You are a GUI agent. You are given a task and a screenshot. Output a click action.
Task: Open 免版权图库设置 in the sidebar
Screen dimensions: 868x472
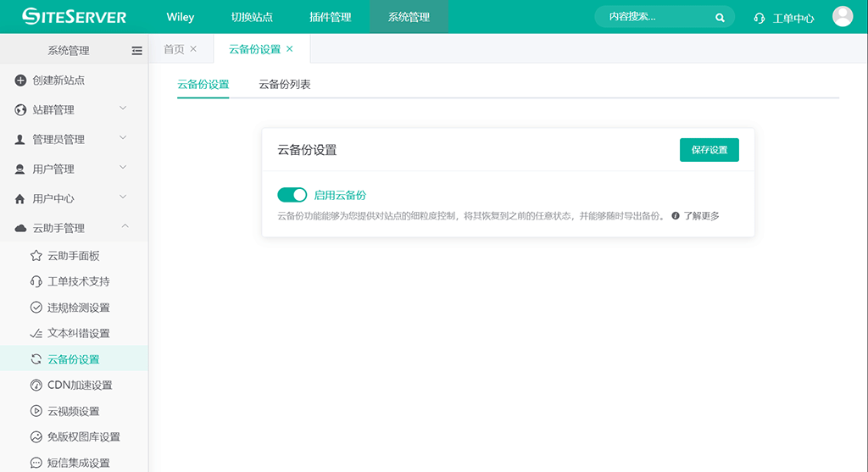[83, 437]
